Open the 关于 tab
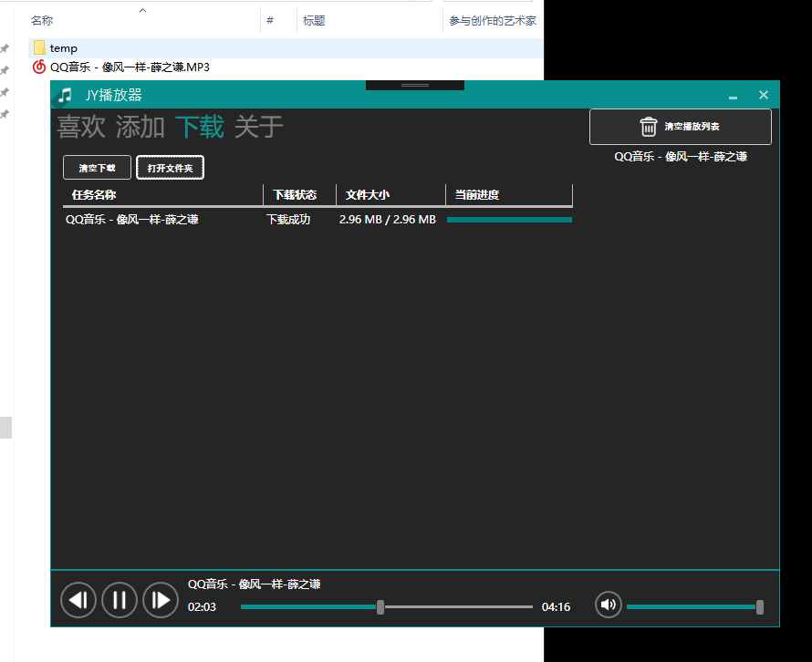This screenshot has height=662, width=812. (259, 127)
